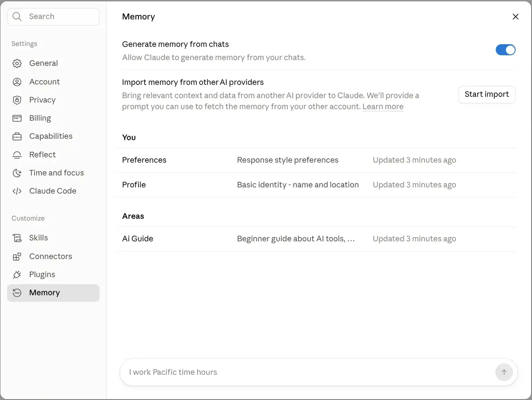Select Plugins in the sidebar
The width and height of the screenshot is (532, 400).
pyautogui.click(x=53, y=274)
